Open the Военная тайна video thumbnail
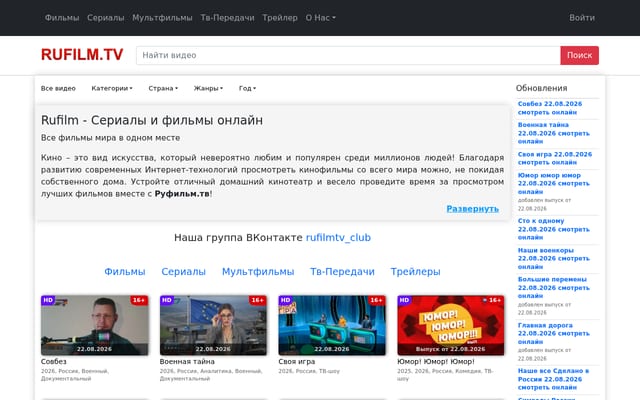Image resolution: width=640 pixels, height=400 pixels. (213, 325)
